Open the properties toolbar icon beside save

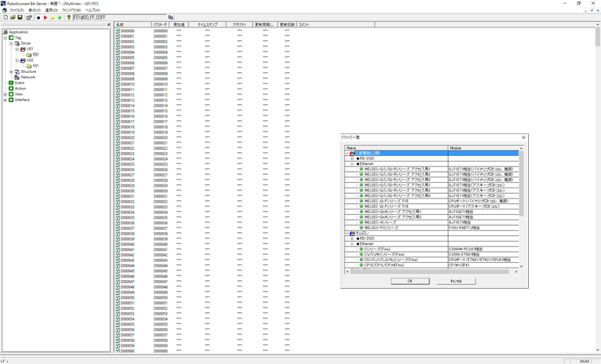pos(29,17)
